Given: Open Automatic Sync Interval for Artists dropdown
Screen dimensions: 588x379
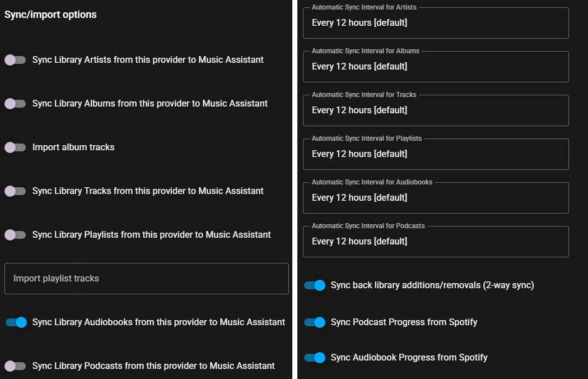Looking at the screenshot, I should pos(436,23).
